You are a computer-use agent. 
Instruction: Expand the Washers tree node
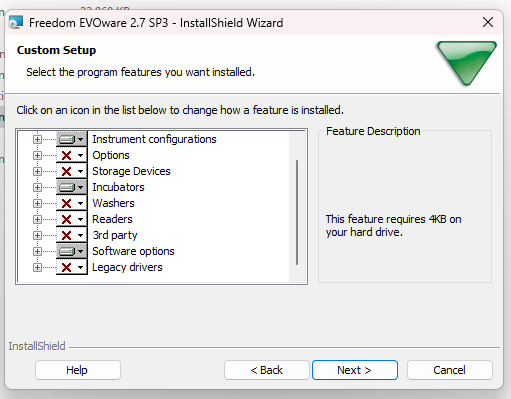[37, 203]
